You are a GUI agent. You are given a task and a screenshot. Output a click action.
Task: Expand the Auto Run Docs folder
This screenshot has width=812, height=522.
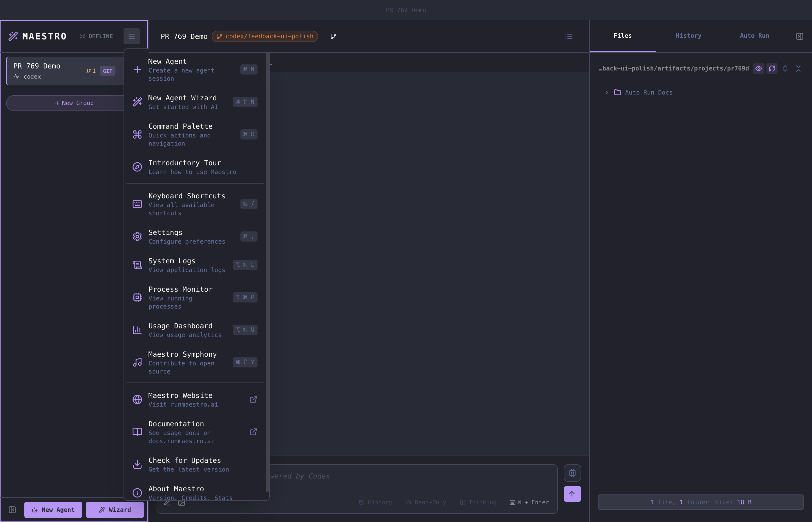point(607,93)
